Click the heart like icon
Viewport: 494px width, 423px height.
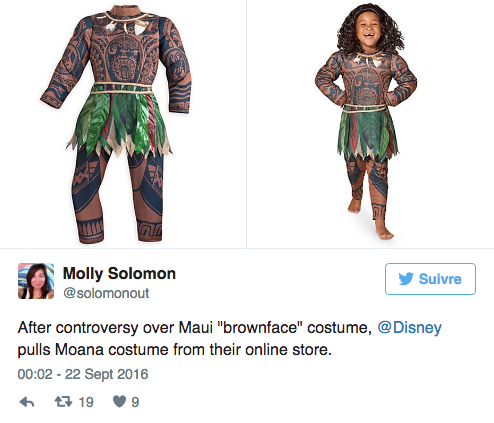point(119,402)
